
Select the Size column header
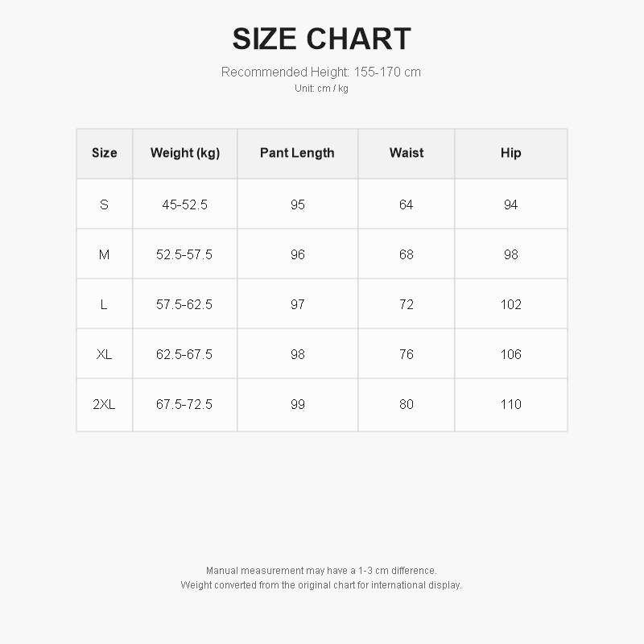pos(105,153)
